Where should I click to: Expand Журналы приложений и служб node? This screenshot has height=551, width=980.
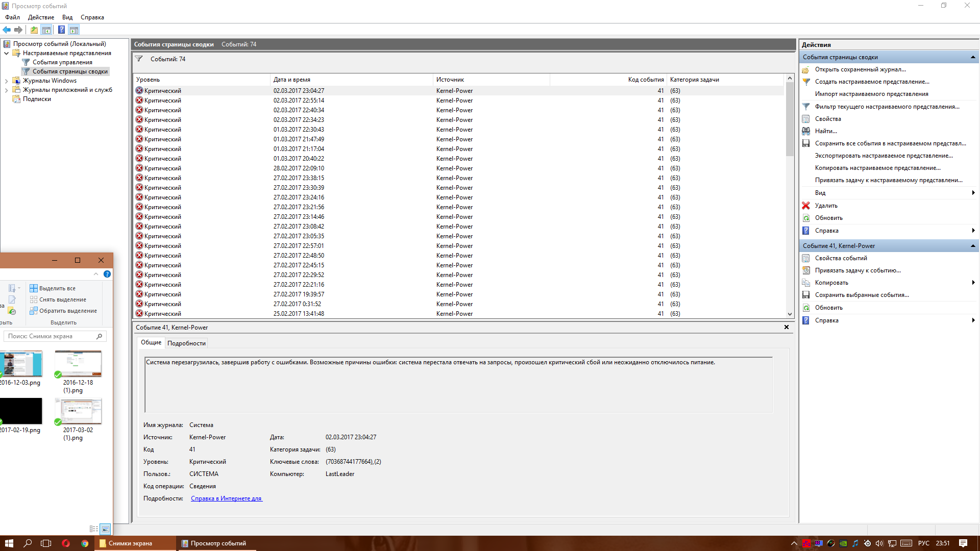point(6,90)
